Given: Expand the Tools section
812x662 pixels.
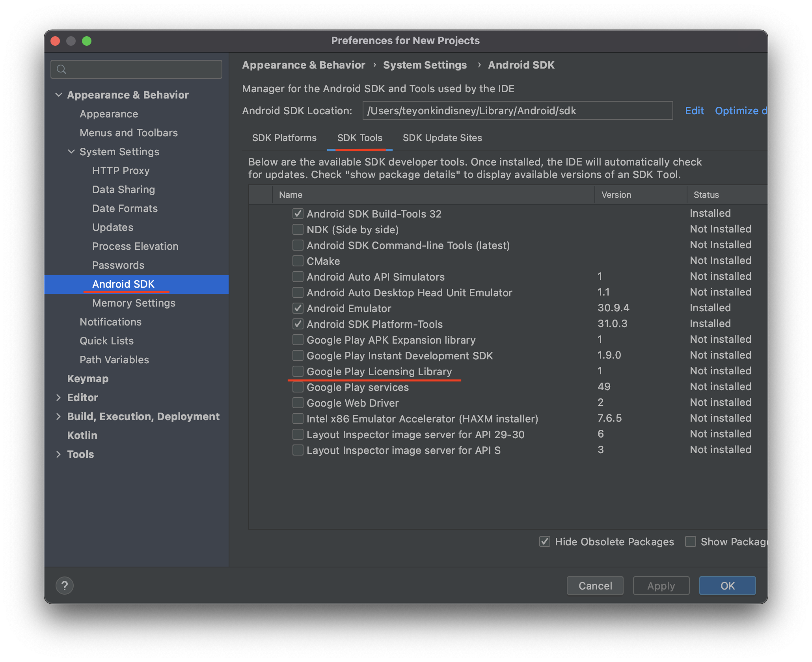Looking at the screenshot, I should coord(59,454).
